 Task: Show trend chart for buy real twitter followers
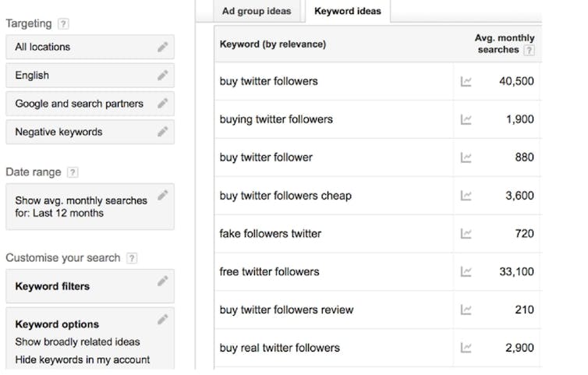(x=466, y=348)
